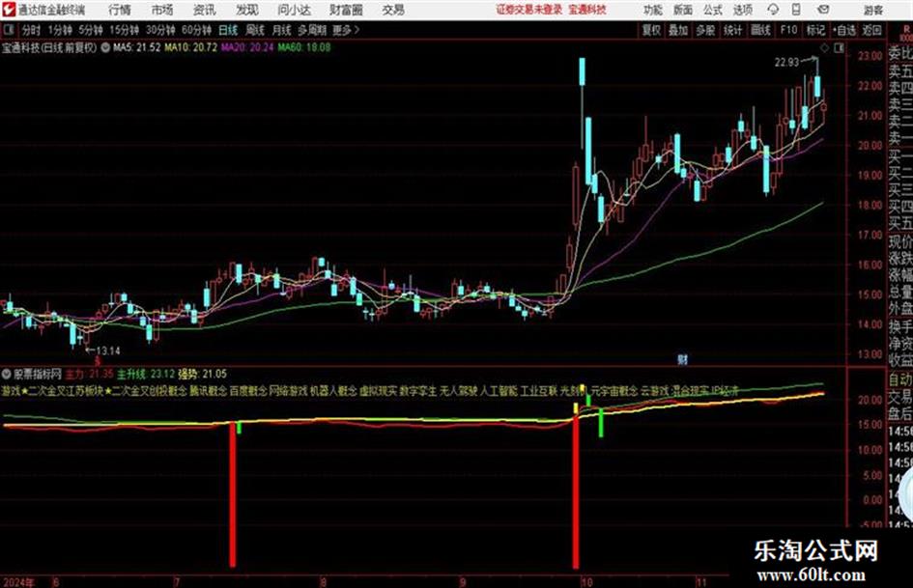The image size is (913, 588).
Task: Switch to 1分钟 chart period
Action: (x=59, y=30)
